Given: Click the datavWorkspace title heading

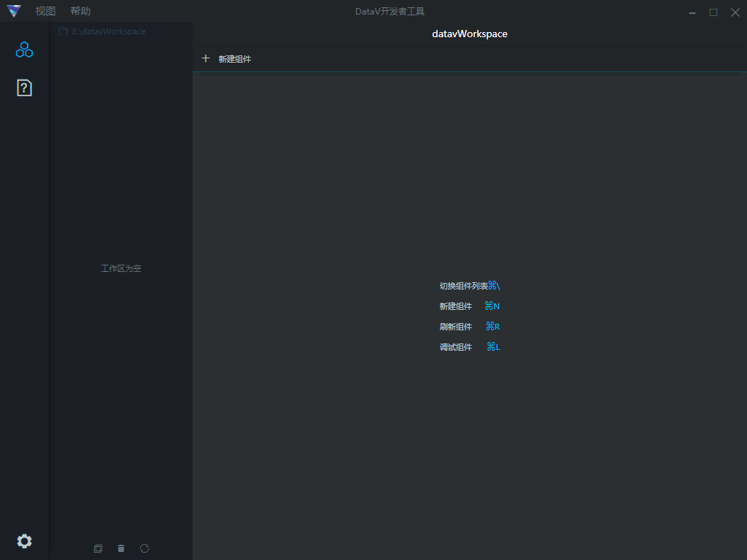Looking at the screenshot, I should point(470,34).
